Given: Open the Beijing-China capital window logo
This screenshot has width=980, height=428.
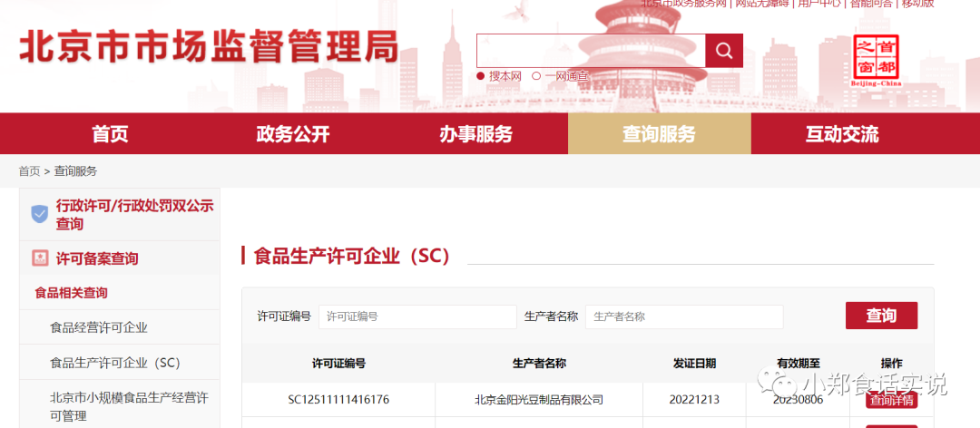Looking at the screenshot, I should point(876,61).
